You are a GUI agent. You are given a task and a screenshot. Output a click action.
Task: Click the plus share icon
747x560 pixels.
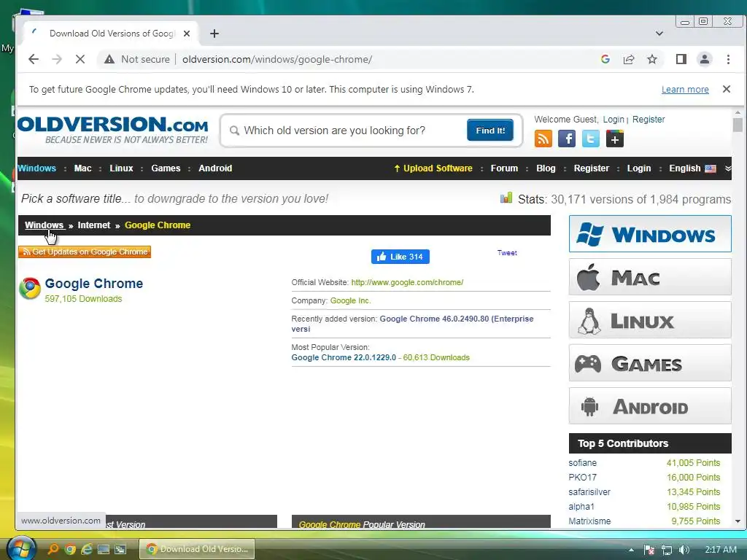click(615, 139)
